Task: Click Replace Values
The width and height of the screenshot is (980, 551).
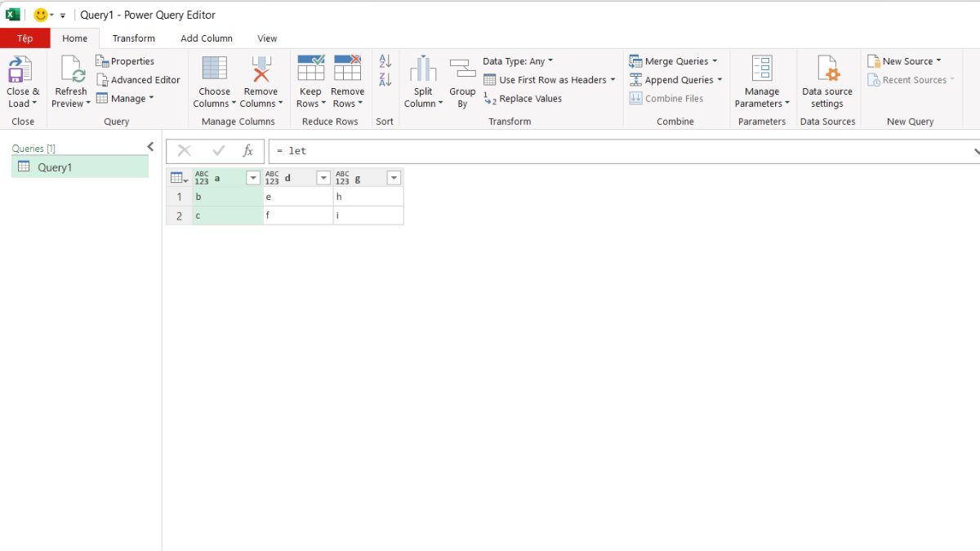Action: (x=523, y=99)
